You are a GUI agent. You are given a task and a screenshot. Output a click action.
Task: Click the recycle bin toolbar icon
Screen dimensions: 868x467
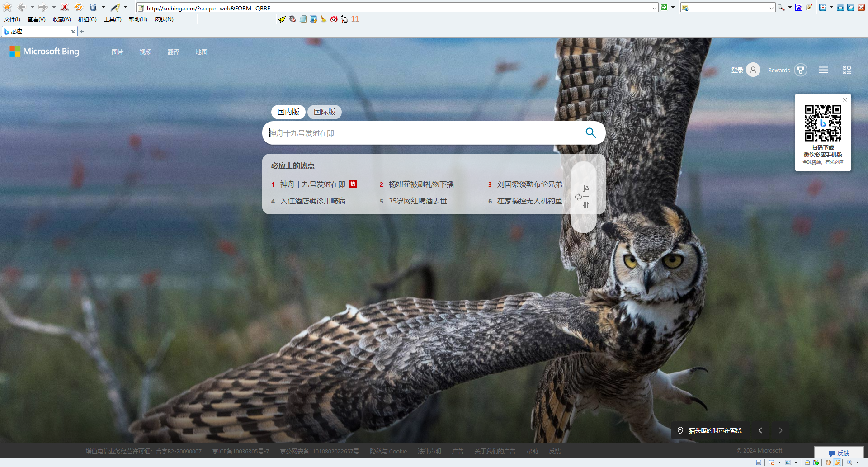pos(93,7)
